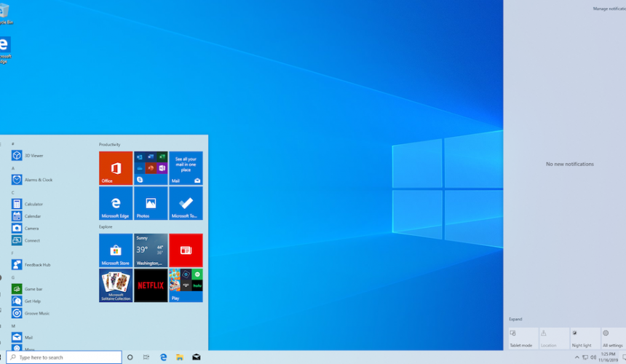Launch Microsoft Solitaire Collection tile

point(116,285)
